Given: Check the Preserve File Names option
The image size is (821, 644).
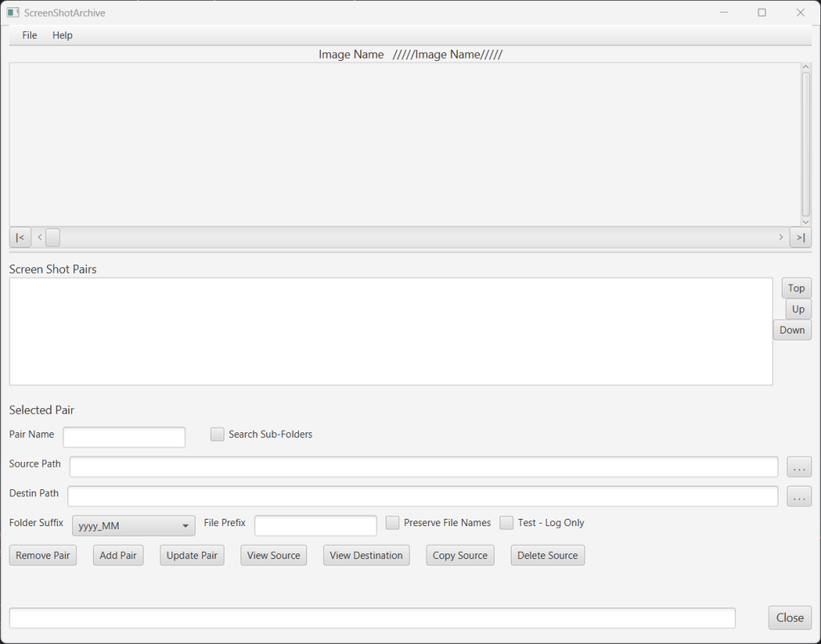Looking at the screenshot, I should [x=393, y=523].
